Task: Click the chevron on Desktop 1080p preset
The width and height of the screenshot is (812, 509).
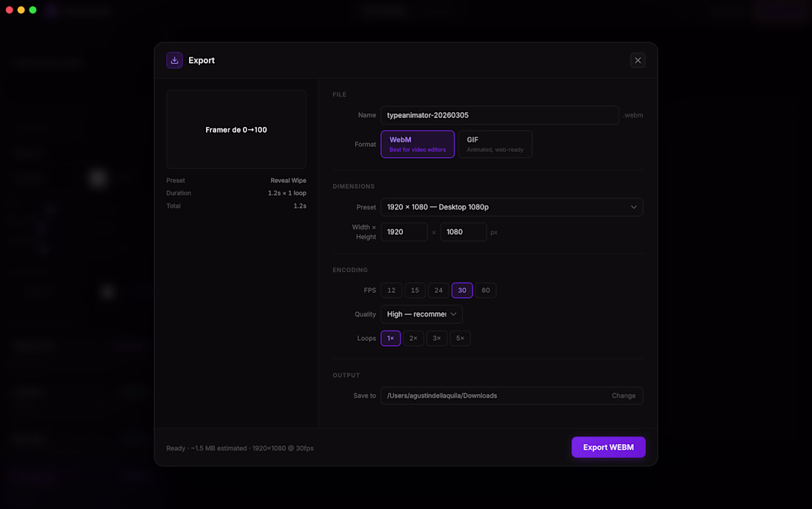Action: 633,207
